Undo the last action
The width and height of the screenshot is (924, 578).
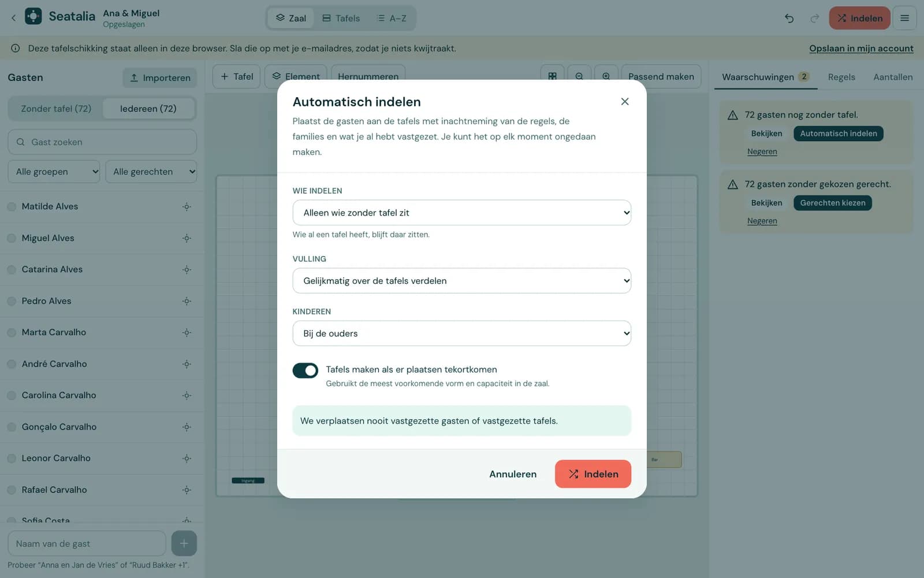click(x=789, y=18)
